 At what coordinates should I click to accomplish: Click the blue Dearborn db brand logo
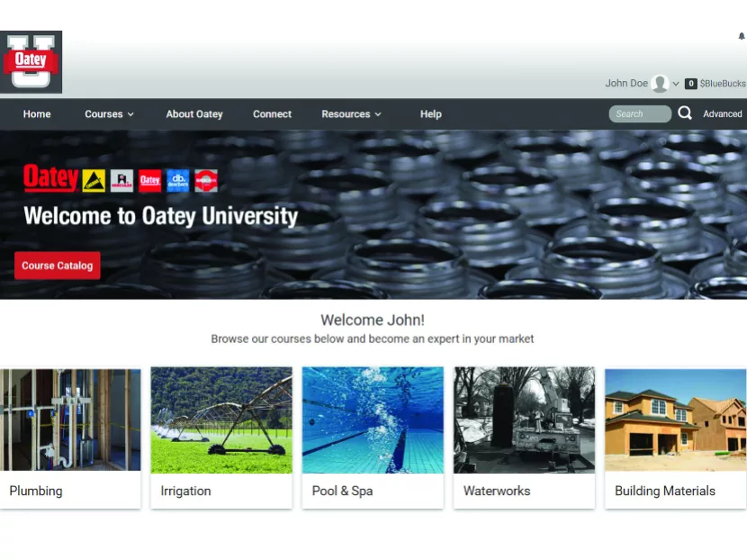point(178,180)
